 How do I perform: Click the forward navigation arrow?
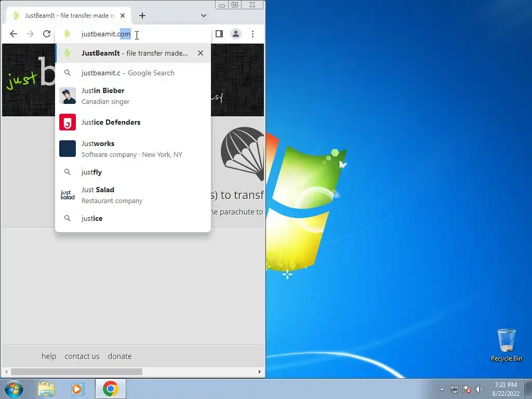[x=30, y=34]
